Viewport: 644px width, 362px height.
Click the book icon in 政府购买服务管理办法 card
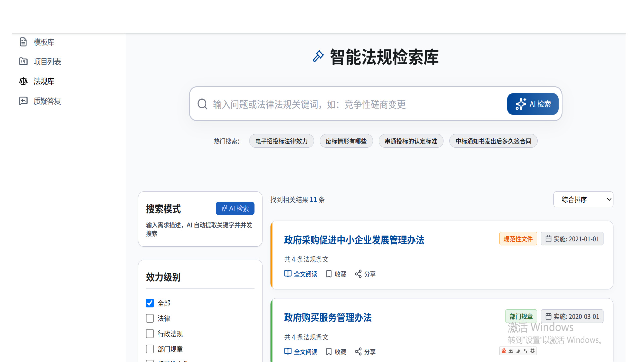(288, 351)
